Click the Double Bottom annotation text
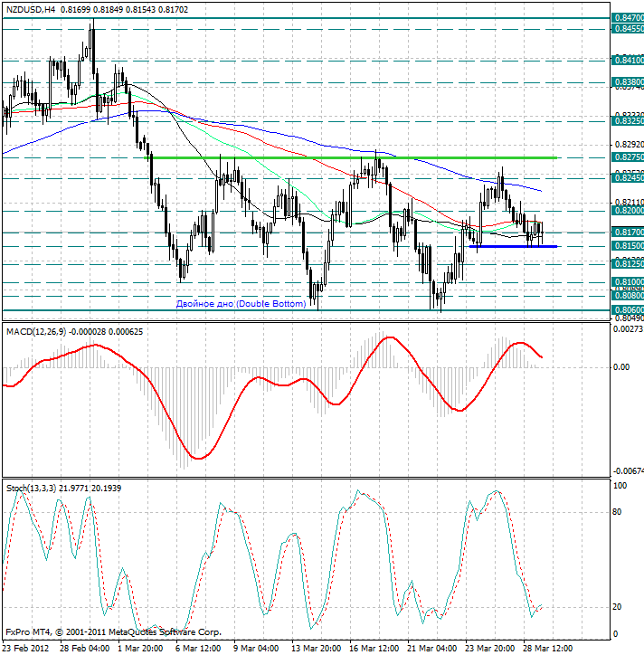The image size is (644, 655). (241, 304)
